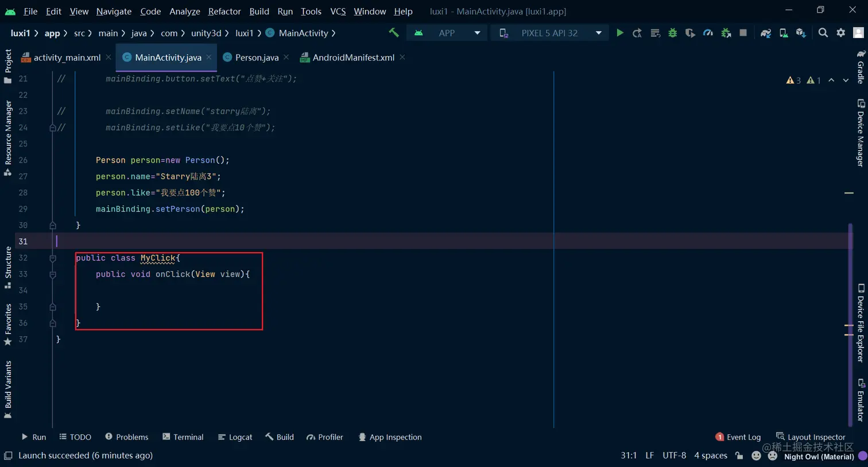
Task: Click Night Owl (Material) theme indicator
Action: click(819, 457)
